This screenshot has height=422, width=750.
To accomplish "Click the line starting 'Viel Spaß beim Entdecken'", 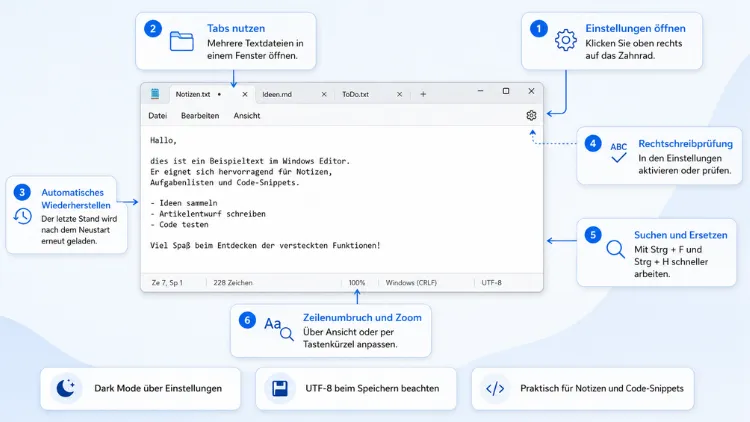I will tap(265, 245).
